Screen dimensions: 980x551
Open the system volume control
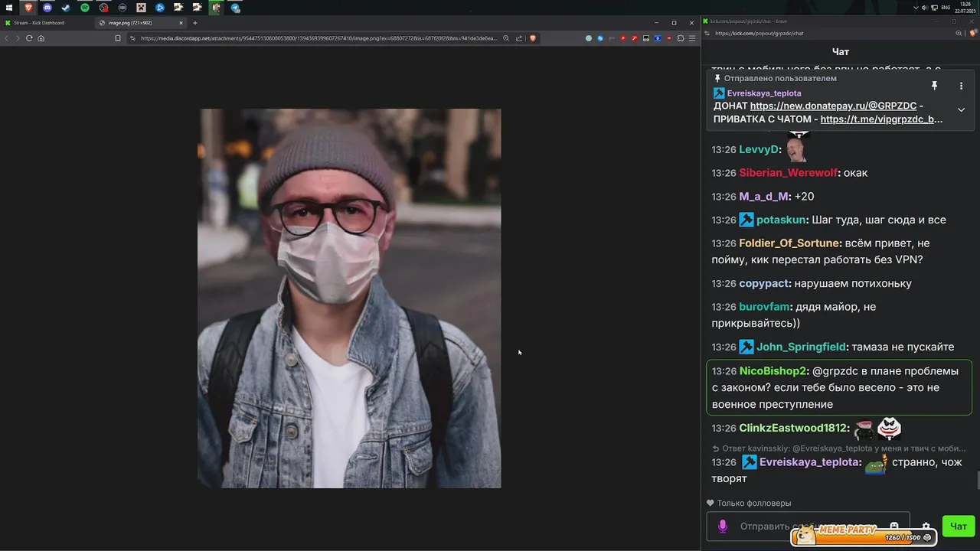point(924,8)
